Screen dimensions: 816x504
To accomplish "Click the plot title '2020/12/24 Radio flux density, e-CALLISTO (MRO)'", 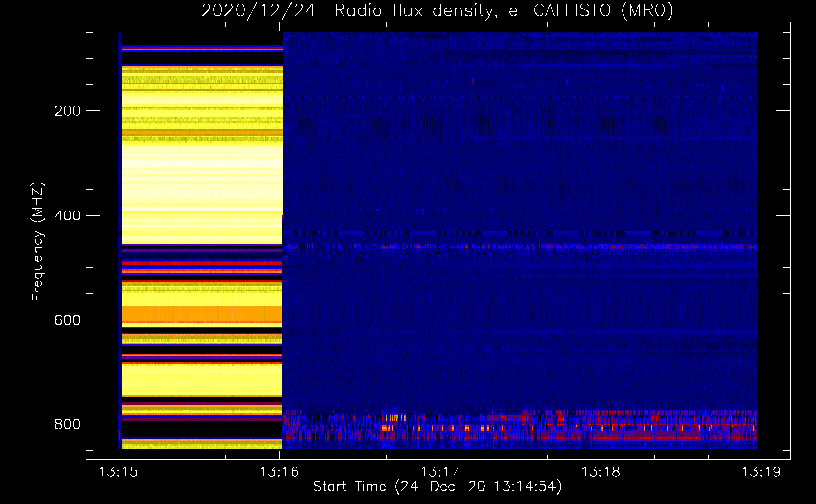I will [437, 10].
